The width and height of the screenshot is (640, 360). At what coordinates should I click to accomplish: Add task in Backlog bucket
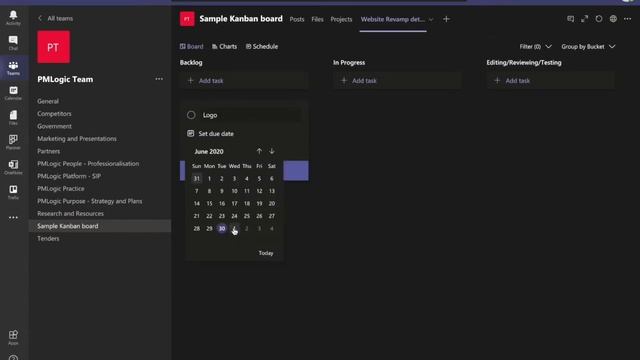(244, 80)
